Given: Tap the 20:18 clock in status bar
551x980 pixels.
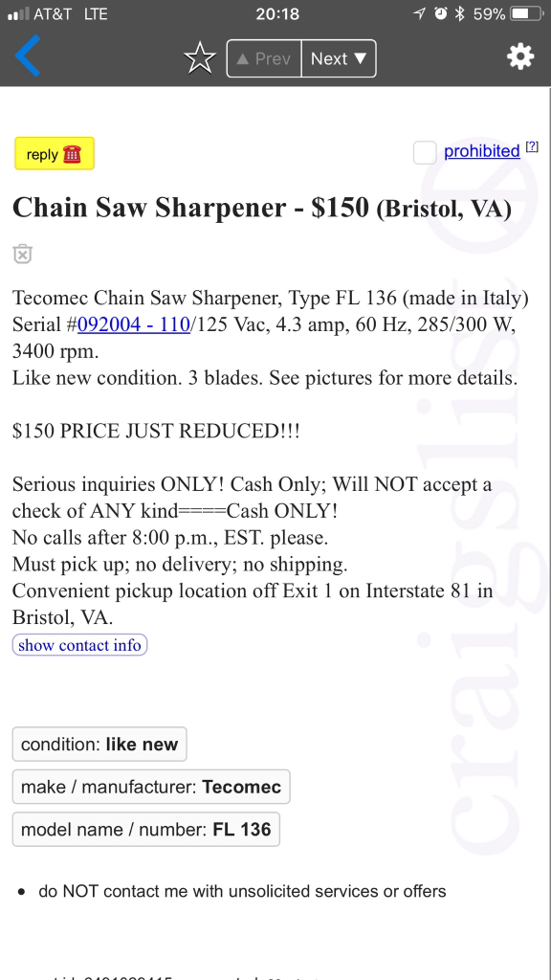Looking at the screenshot, I should click(277, 13).
